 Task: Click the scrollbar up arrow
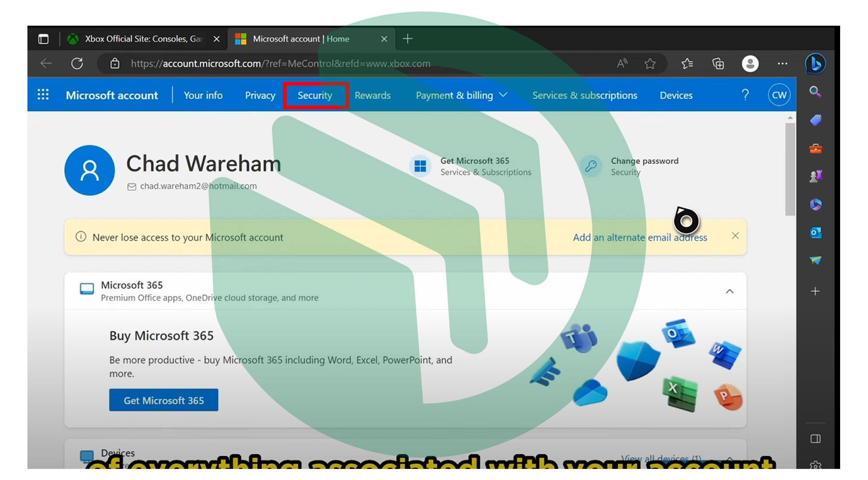coord(790,118)
